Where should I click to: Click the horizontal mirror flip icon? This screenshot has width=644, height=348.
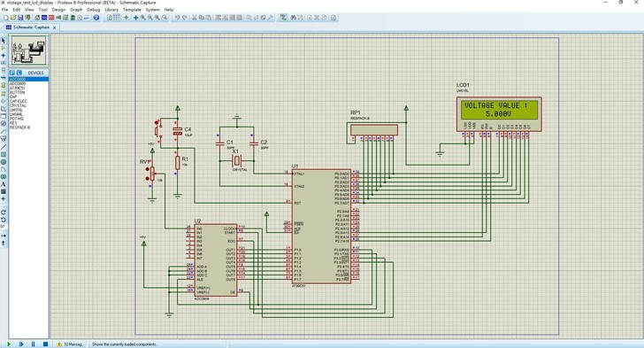[x=4, y=236]
